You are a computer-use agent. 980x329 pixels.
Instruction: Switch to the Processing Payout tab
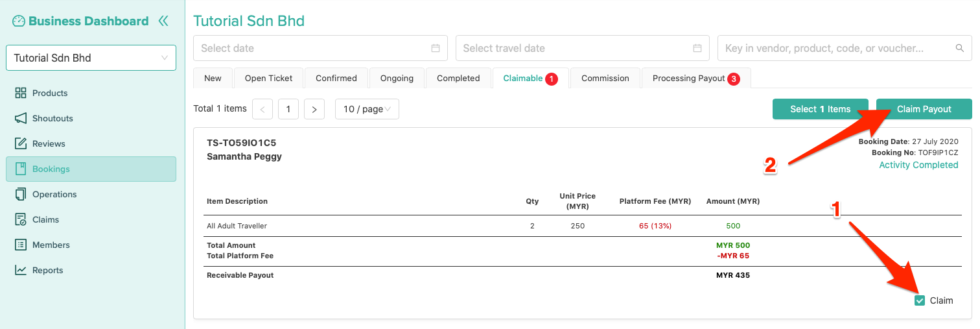click(x=695, y=78)
